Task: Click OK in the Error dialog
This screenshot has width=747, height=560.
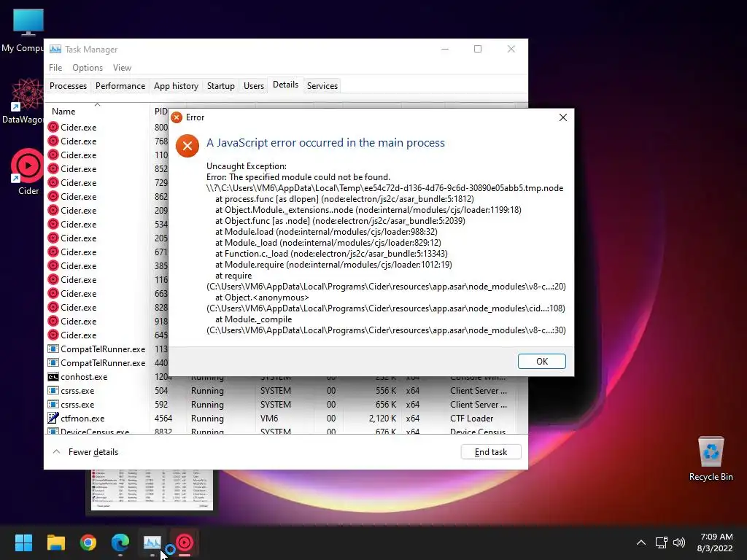Action: tap(542, 362)
